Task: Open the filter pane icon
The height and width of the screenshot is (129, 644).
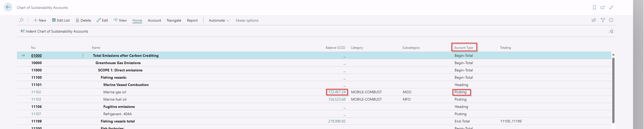Action: pyautogui.click(x=603, y=20)
